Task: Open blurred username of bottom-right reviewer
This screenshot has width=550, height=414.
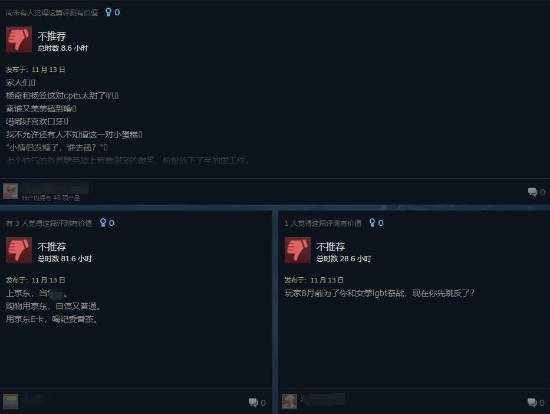Action: click(323, 399)
